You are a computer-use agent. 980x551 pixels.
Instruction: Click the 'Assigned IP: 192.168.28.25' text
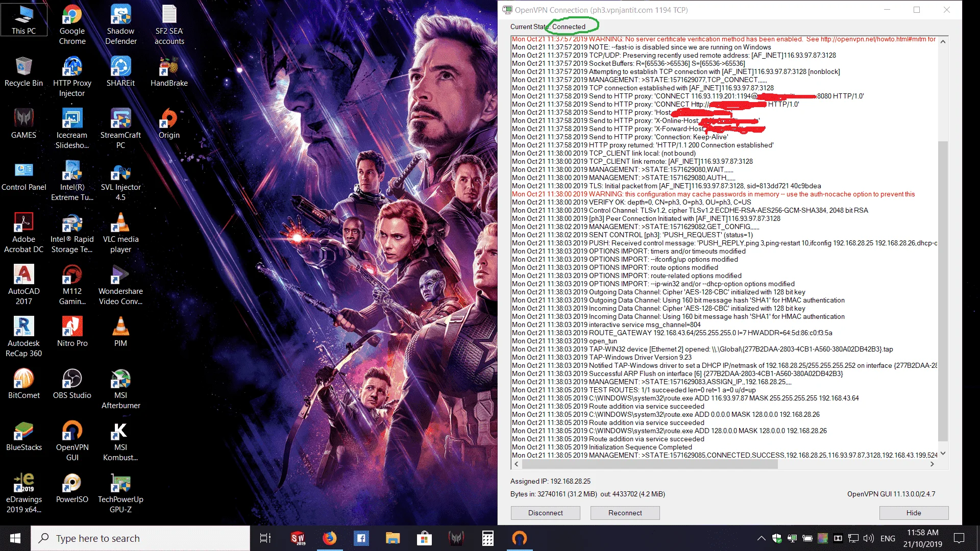550,481
